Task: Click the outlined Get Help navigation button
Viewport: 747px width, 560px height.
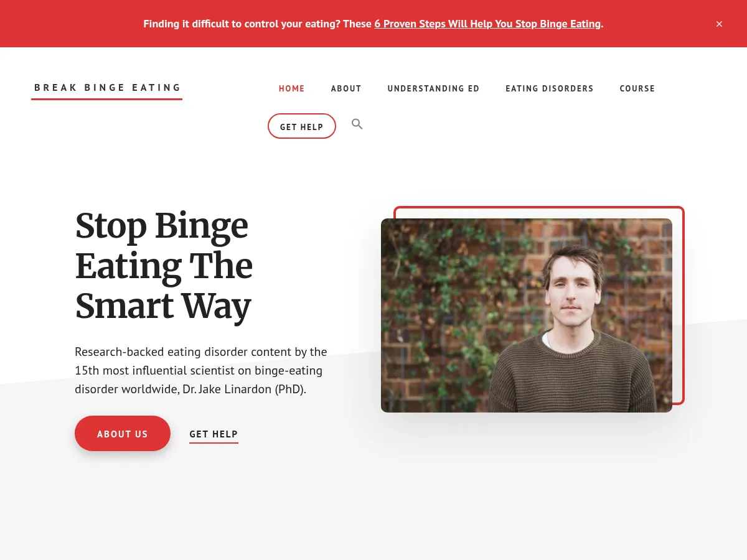Action: coord(302,126)
